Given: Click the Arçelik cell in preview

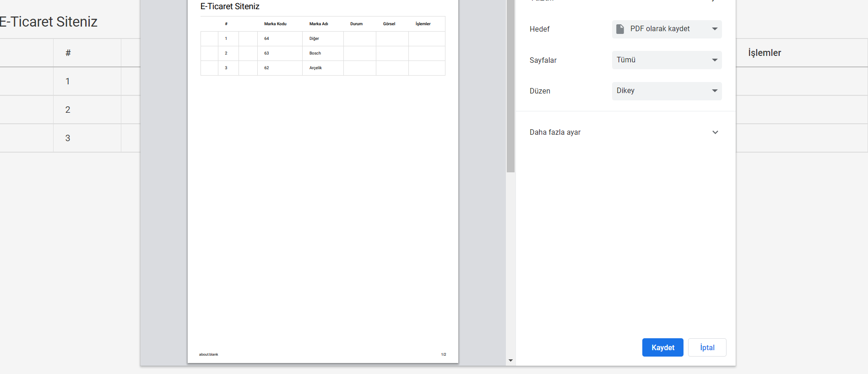Looking at the screenshot, I should [315, 68].
